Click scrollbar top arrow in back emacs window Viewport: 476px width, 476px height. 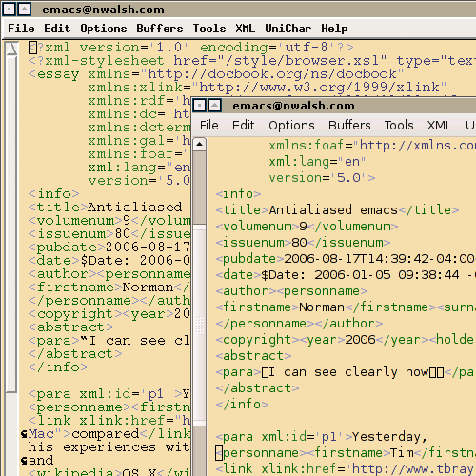pos(11,49)
